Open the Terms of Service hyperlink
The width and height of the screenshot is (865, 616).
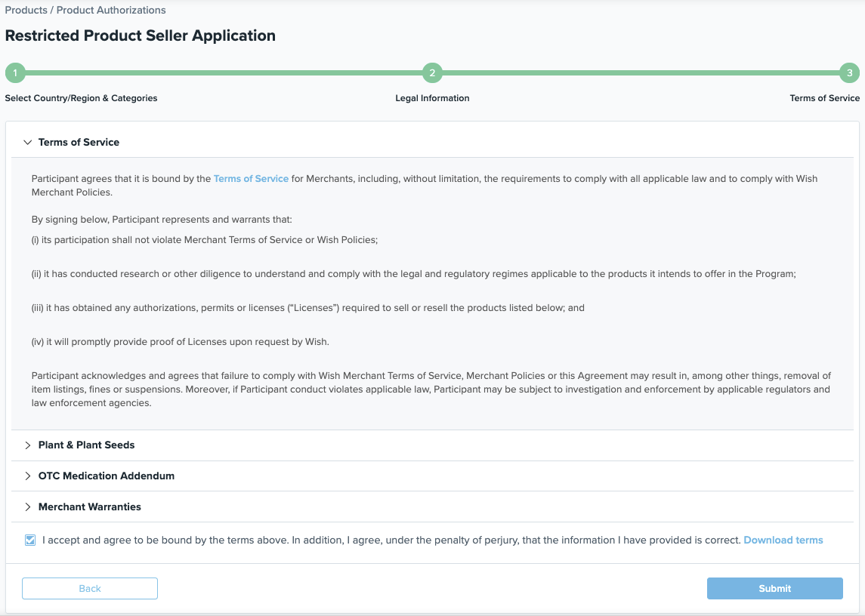point(251,179)
